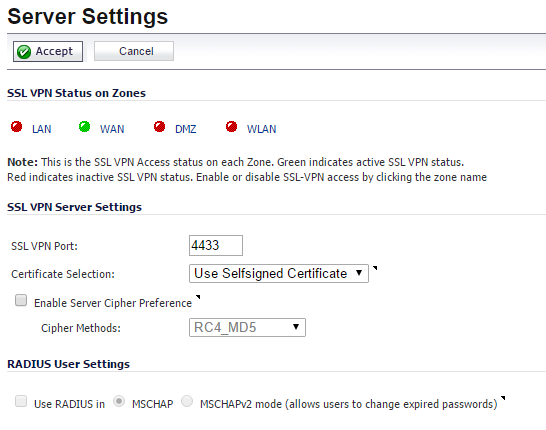The width and height of the screenshot is (546, 430).
Task: Check the Use RADIUS in checkbox
Action: click(21, 401)
